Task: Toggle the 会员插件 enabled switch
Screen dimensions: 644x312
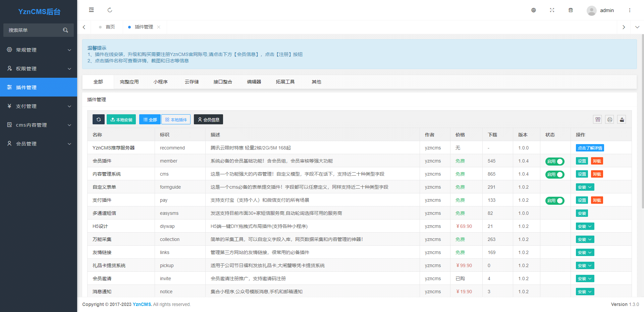Action: 555,162
